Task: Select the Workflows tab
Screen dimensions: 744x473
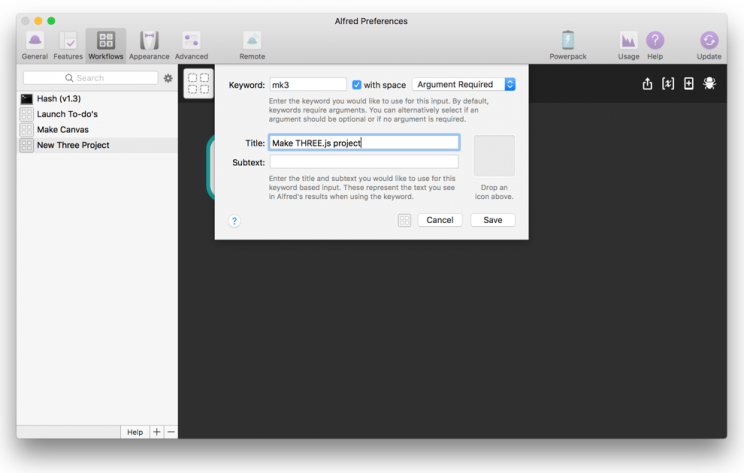Action: [106, 46]
